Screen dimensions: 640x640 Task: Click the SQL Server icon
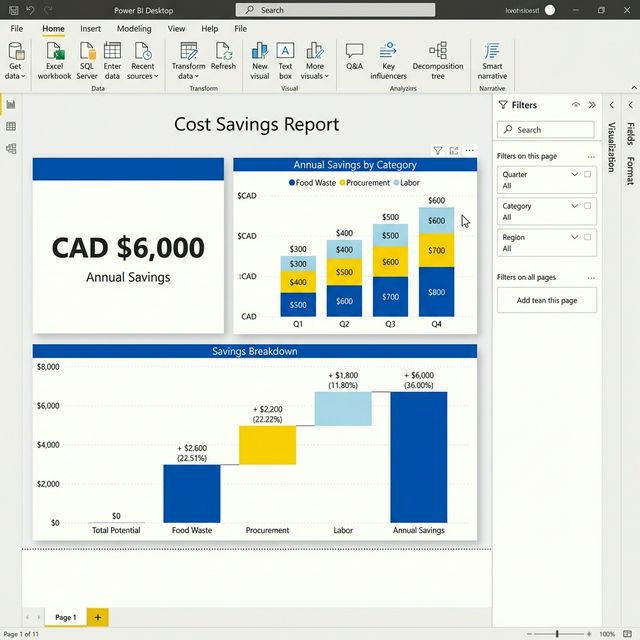(x=87, y=51)
